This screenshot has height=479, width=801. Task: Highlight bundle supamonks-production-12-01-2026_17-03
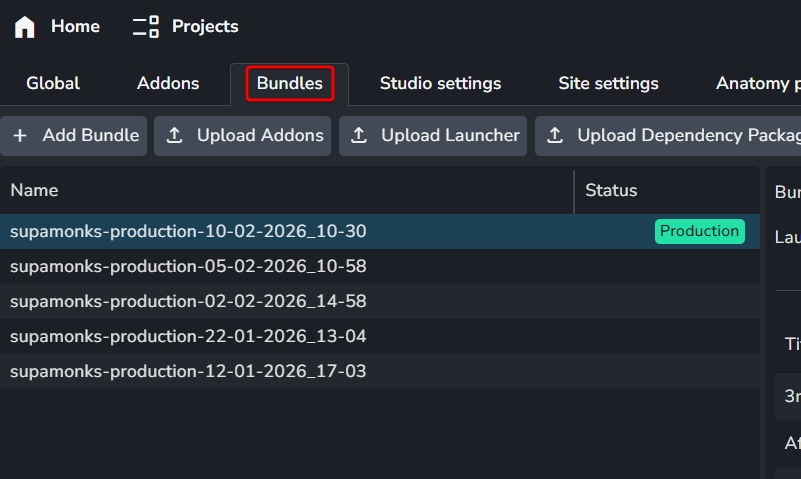point(188,372)
